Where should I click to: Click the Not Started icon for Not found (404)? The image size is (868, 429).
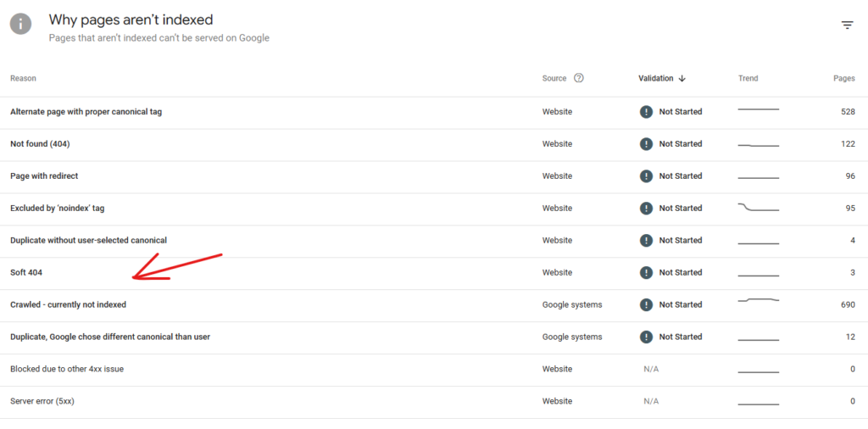click(646, 144)
